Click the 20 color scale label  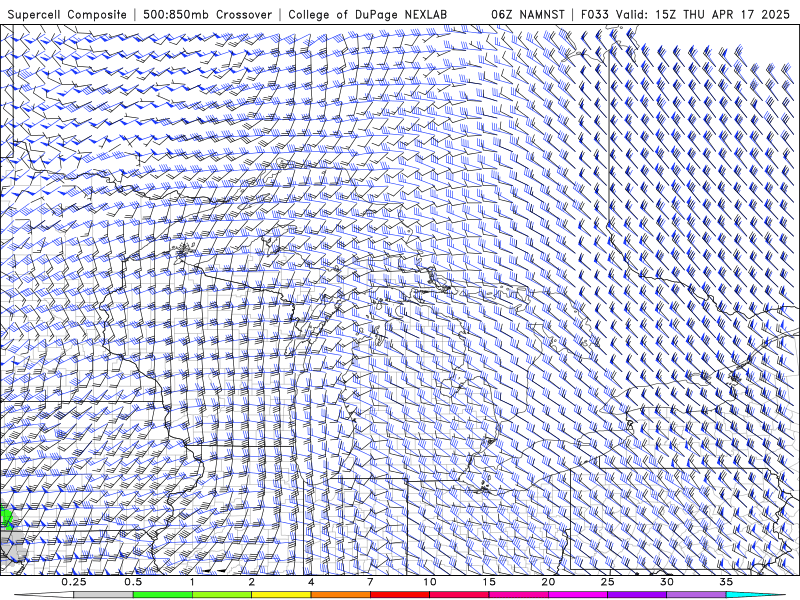tap(548, 582)
